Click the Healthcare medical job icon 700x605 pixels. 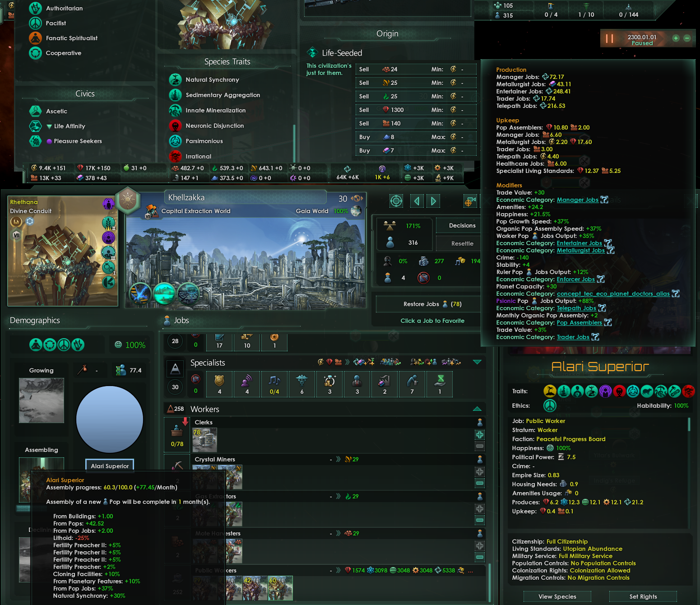point(302,384)
